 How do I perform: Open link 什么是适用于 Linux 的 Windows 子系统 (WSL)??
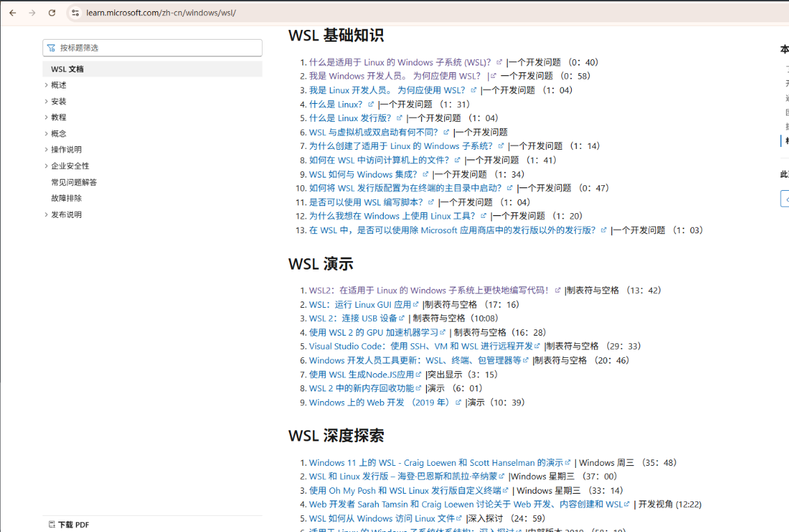tap(400, 63)
